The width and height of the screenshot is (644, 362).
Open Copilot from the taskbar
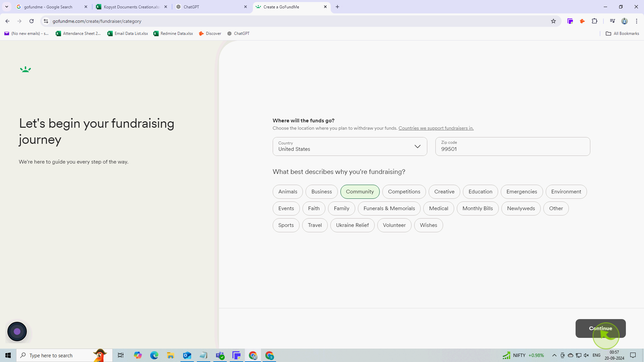point(138,355)
